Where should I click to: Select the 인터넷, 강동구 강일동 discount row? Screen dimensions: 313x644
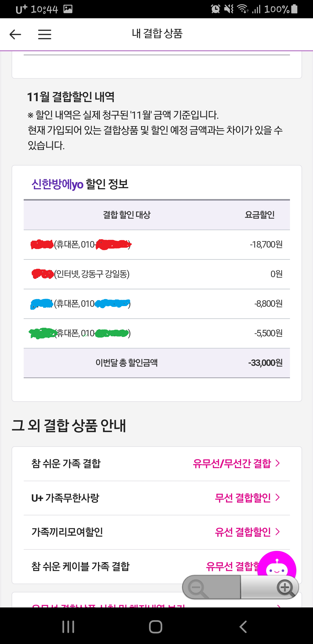tap(157, 274)
